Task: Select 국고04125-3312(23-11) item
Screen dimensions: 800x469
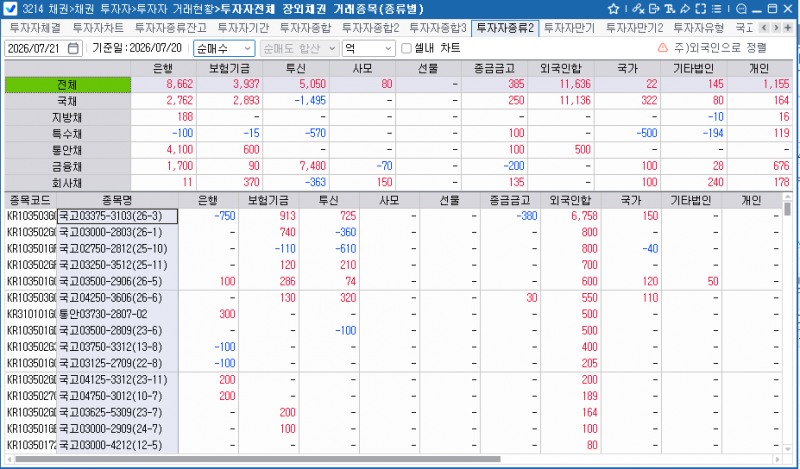Action: pos(117,379)
